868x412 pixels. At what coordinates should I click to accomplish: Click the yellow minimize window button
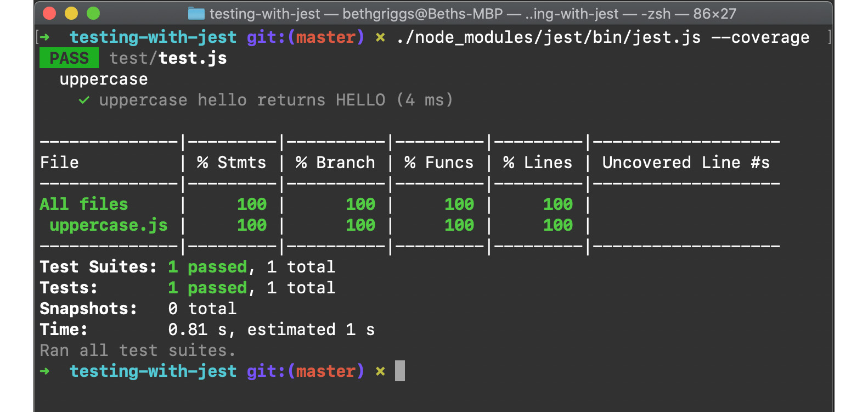71,13
